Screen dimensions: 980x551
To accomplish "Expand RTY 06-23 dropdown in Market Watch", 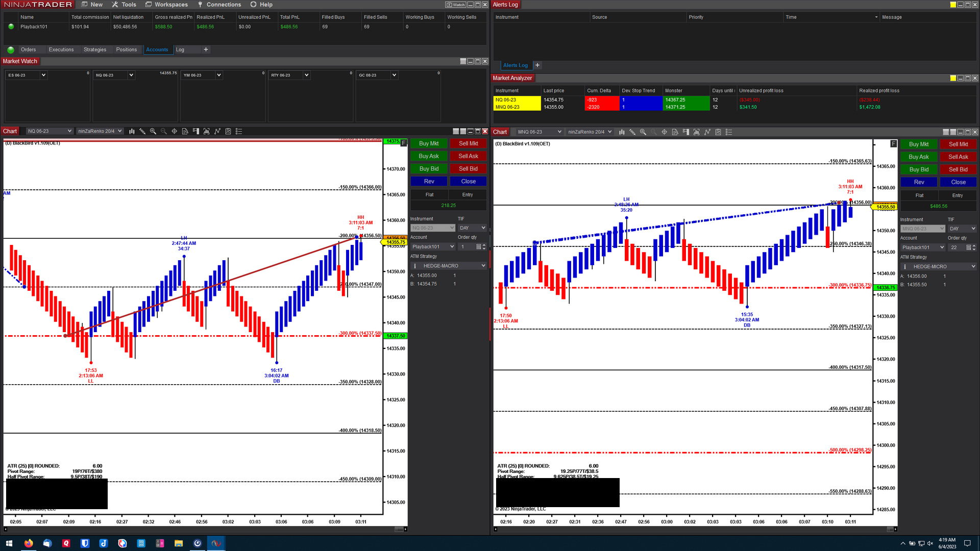I will point(306,75).
